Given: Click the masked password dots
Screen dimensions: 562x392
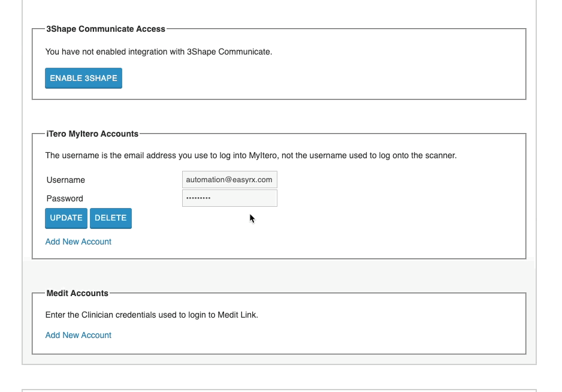Looking at the screenshot, I should pyautogui.click(x=198, y=198).
